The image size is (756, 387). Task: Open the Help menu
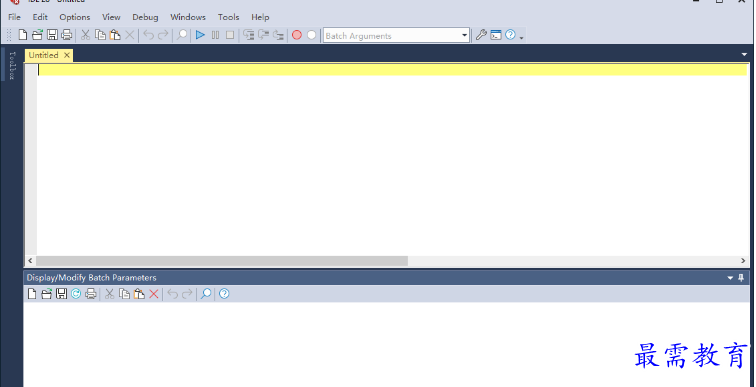pos(260,17)
